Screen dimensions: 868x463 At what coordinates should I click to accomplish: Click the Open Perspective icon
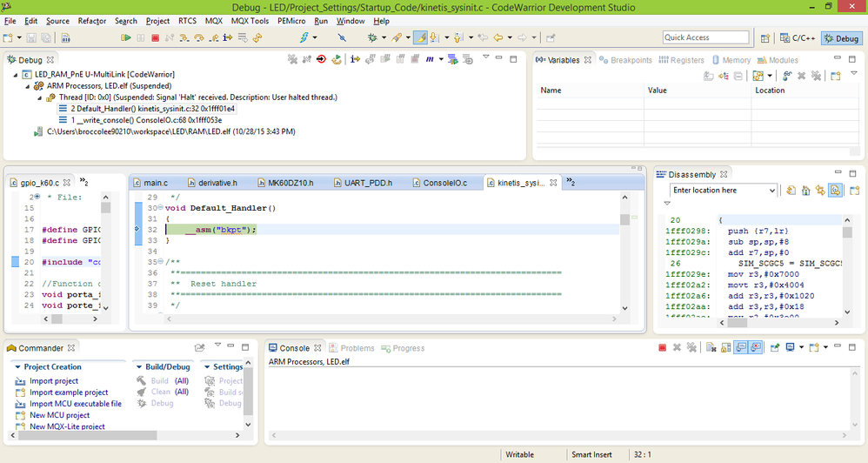(x=765, y=38)
